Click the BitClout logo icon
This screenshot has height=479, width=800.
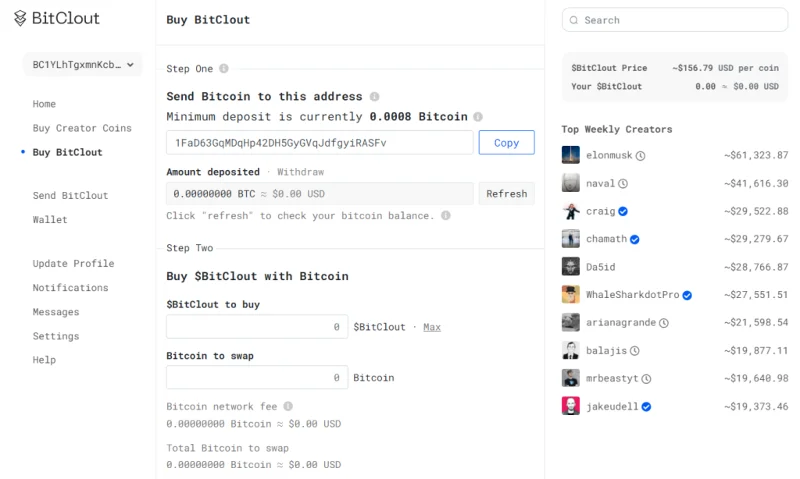(x=20, y=18)
